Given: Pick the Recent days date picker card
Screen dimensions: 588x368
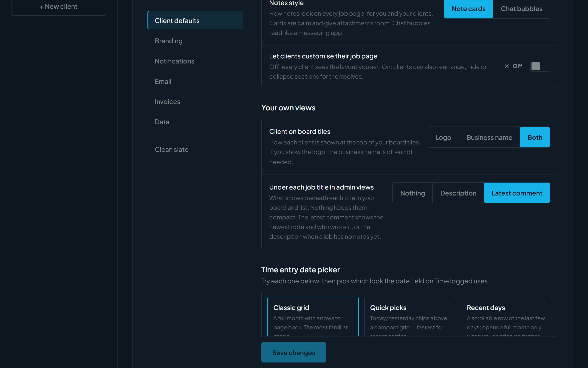Looking at the screenshot, I should coord(506,317).
